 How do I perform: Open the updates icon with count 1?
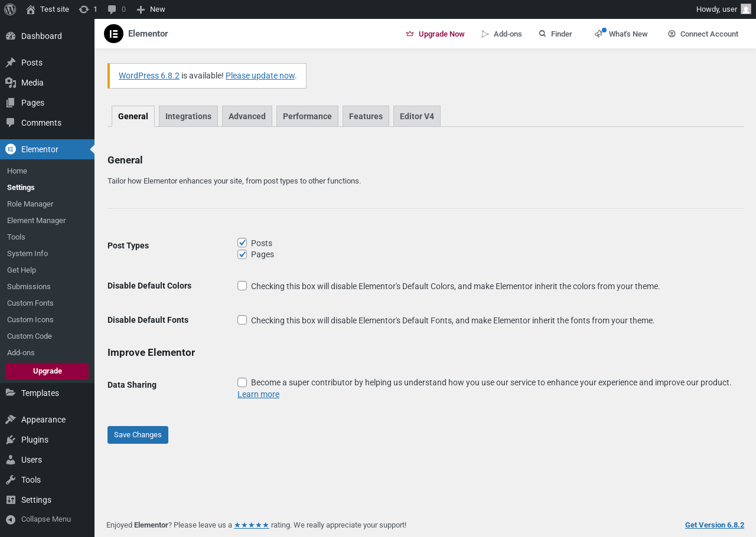coord(84,9)
